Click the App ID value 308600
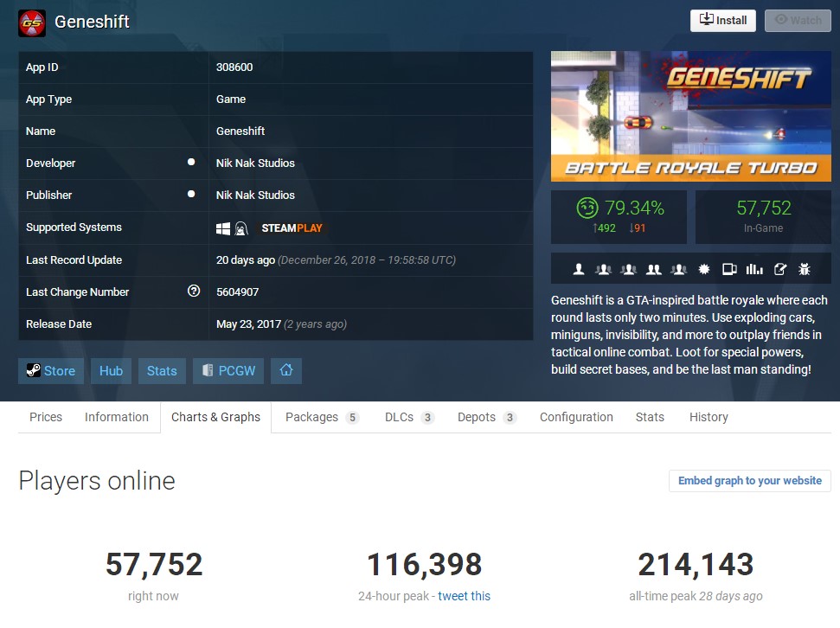Viewport: 840px width, 628px height. pos(234,67)
